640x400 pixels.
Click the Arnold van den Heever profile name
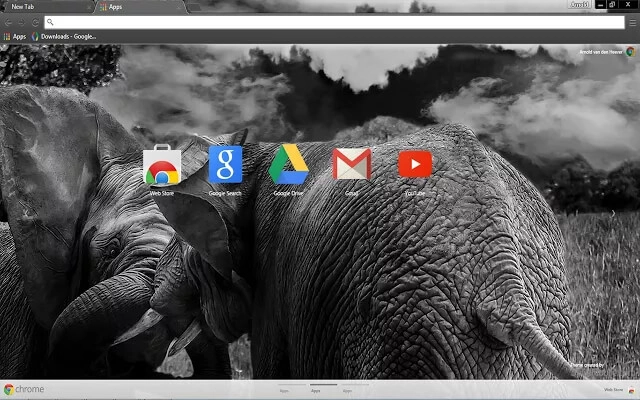click(x=601, y=52)
